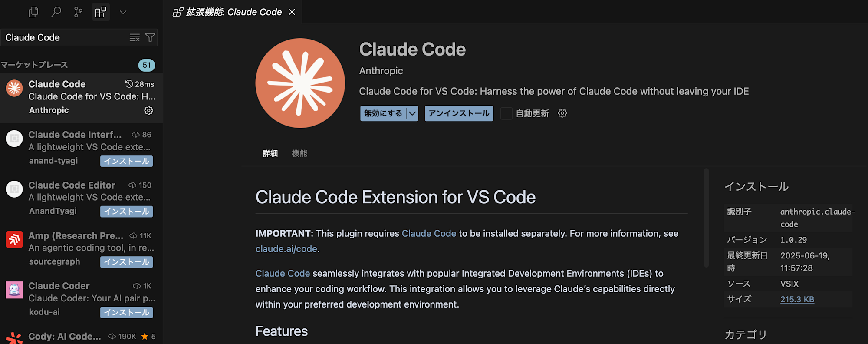This screenshot has width=868, height=344.
Task: Click the Claude Code list item logo
Action: (x=14, y=88)
